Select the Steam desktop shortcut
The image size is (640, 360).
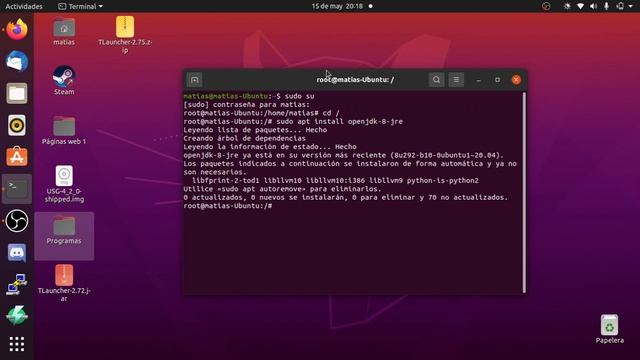[x=64, y=80]
